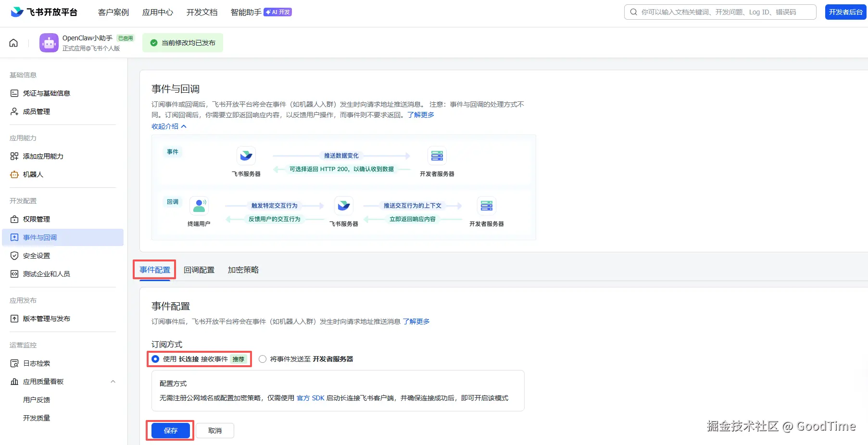Click the 回调 label in the diagram
The image size is (868, 445).
point(173,202)
